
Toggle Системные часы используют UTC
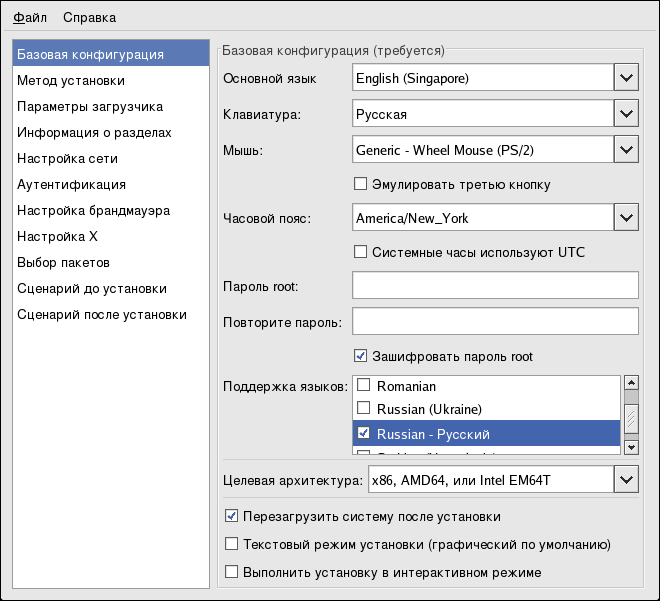[x=361, y=252]
